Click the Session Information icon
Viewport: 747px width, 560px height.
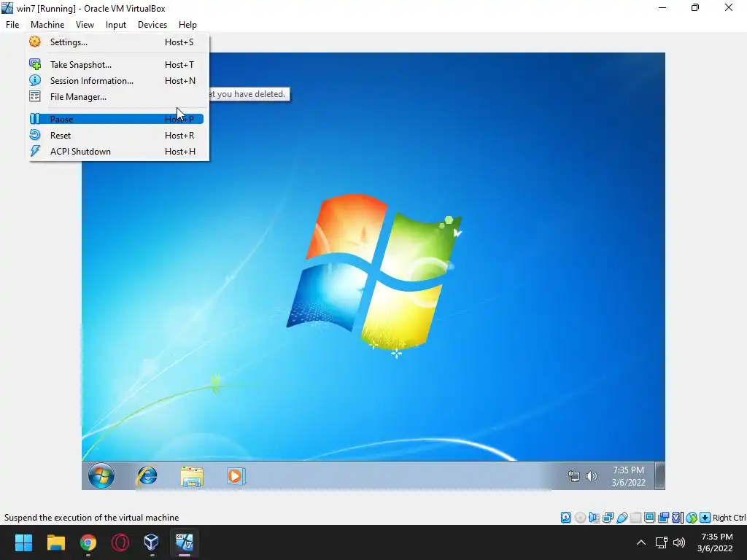coord(35,80)
